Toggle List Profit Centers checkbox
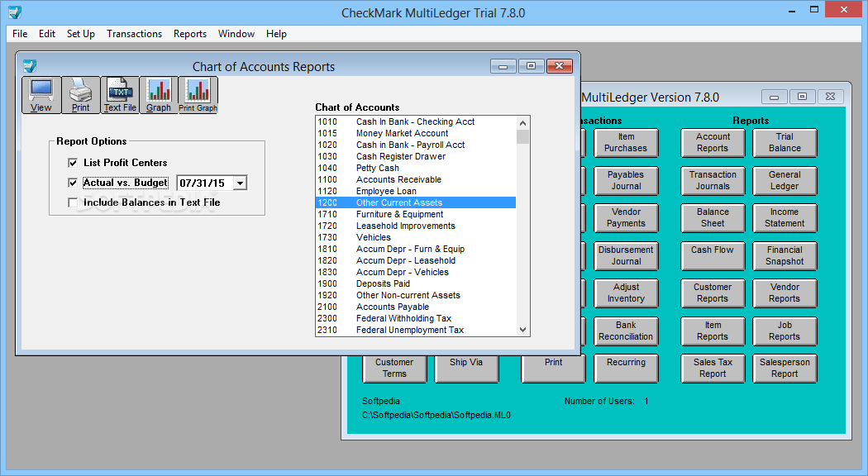This screenshot has height=476, width=868. point(73,163)
